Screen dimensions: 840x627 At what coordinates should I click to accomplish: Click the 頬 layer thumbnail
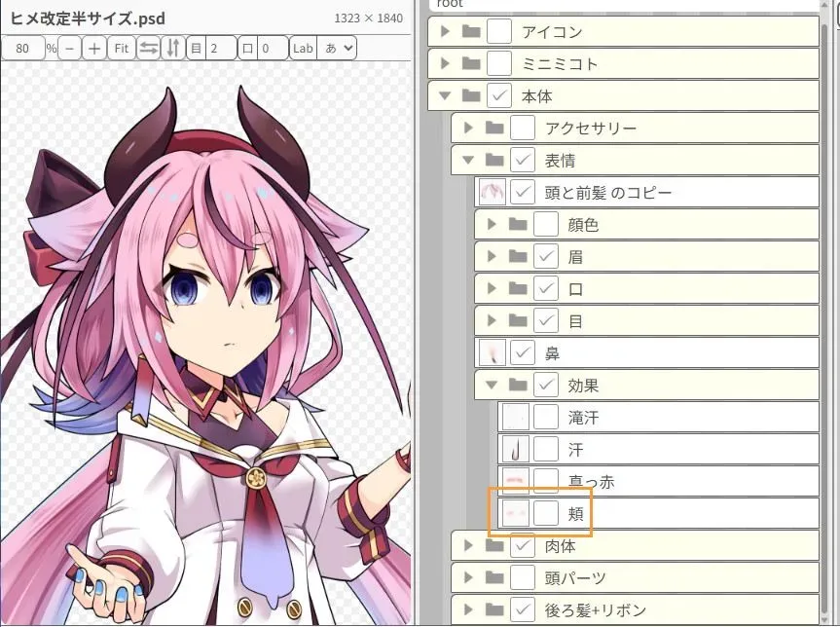coord(515,514)
